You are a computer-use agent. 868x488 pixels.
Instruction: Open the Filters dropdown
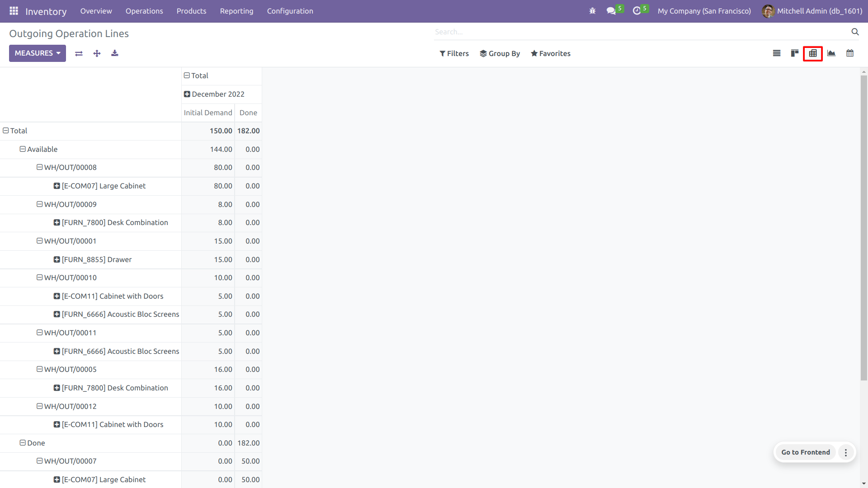(454, 53)
